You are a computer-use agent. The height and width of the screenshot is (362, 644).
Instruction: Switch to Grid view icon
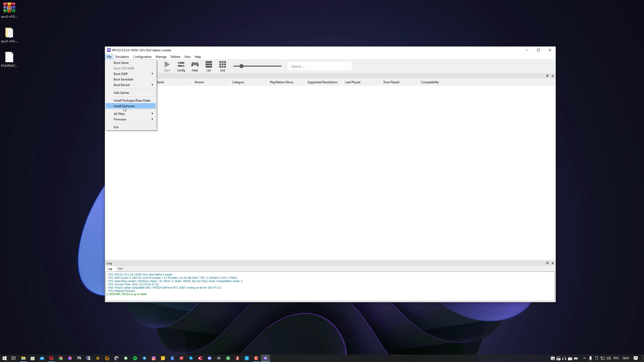pos(222,66)
